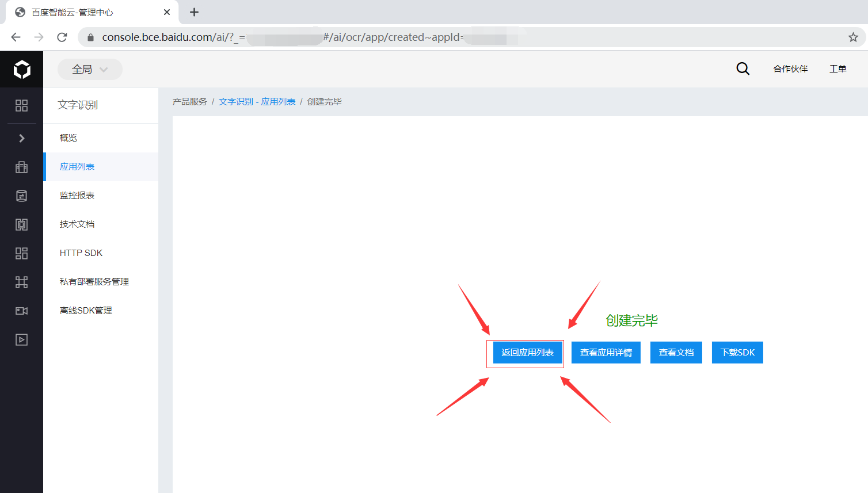Click the 下载SDK button

click(x=737, y=353)
